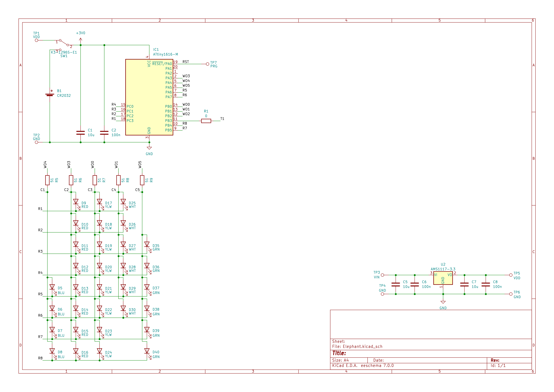The image size is (554, 392).
Task: Click the C8 100n capacitor near TP5
Action: click(485, 284)
